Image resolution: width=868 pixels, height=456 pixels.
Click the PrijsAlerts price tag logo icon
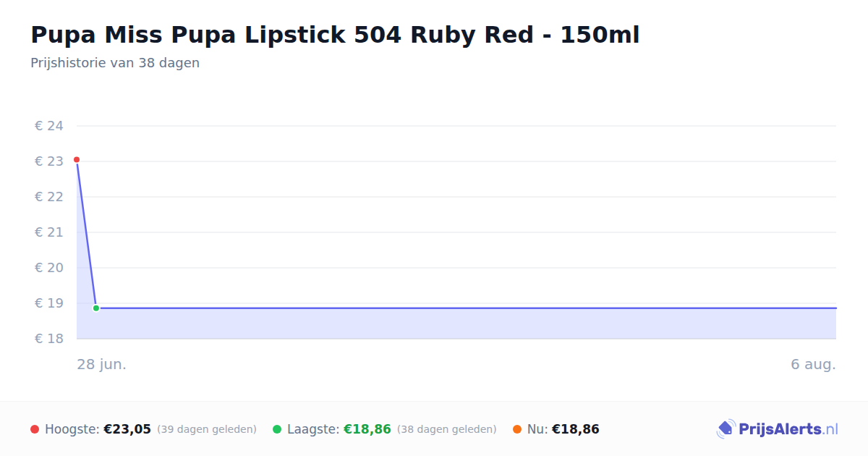[726, 429]
